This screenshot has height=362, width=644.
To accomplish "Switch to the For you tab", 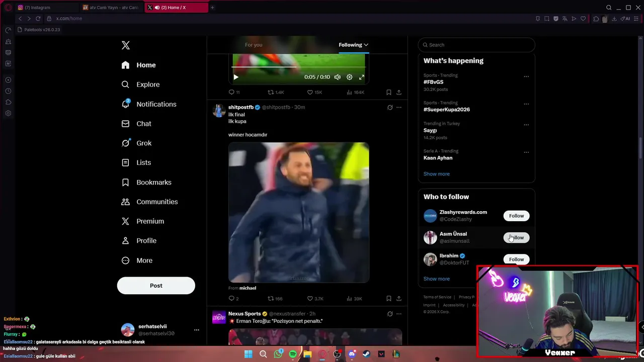I will click(x=254, y=45).
